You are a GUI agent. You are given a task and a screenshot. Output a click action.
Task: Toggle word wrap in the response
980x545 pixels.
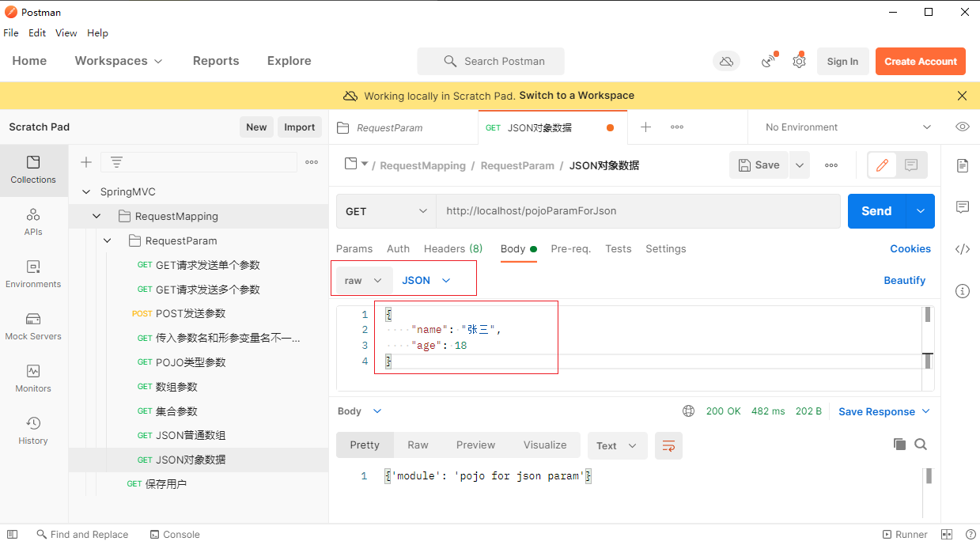click(668, 445)
